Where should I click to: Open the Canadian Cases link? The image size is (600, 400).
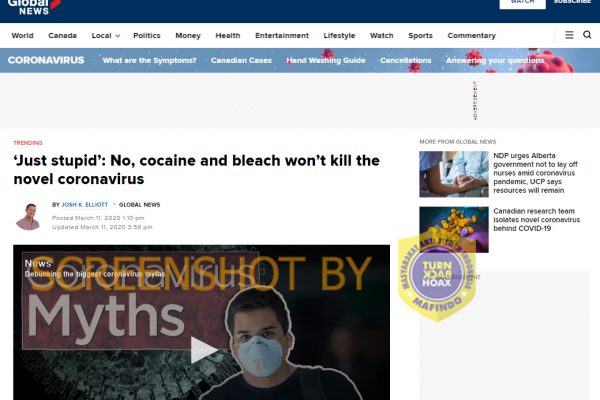(x=241, y=60)
